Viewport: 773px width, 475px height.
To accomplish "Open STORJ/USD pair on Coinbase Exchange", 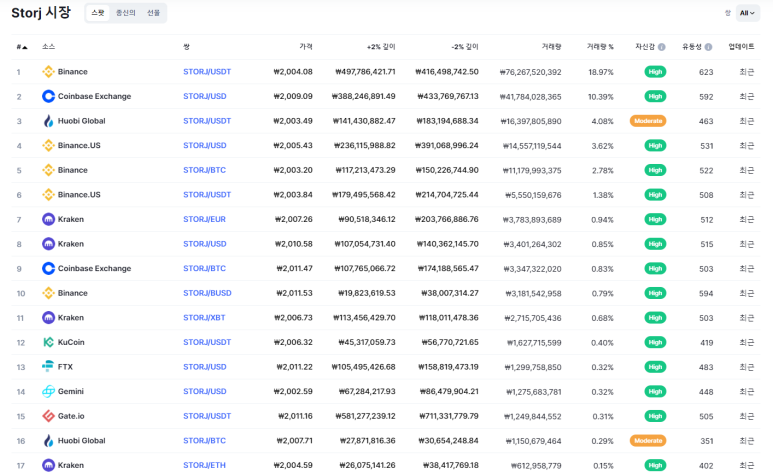I will [x=205, y=97].
